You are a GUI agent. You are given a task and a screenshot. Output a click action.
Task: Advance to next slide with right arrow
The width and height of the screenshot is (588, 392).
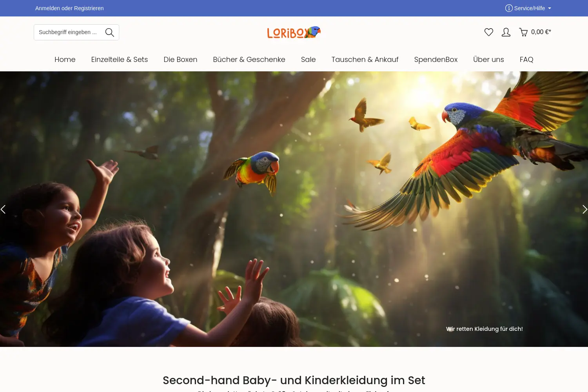click(584, 209)
